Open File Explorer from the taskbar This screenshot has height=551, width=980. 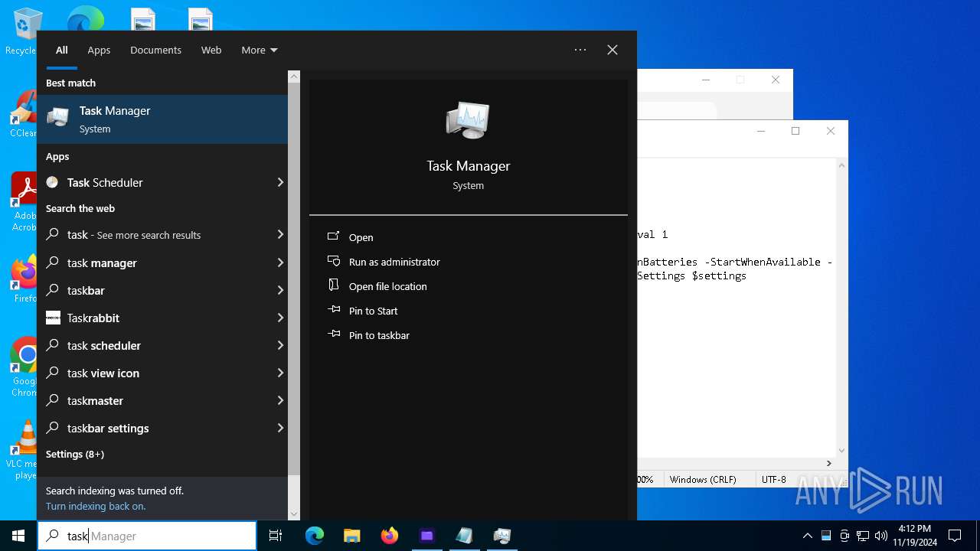pos(352,536)
